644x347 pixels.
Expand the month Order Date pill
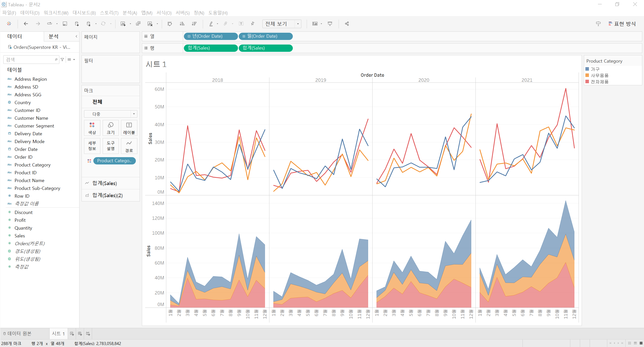244,36
